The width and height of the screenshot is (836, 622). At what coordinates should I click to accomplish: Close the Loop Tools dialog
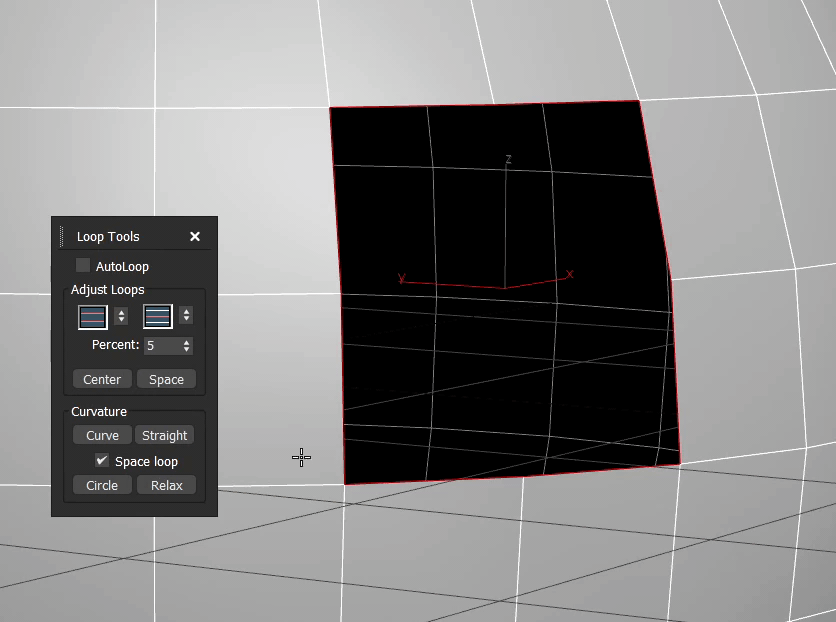click(195, 236)
